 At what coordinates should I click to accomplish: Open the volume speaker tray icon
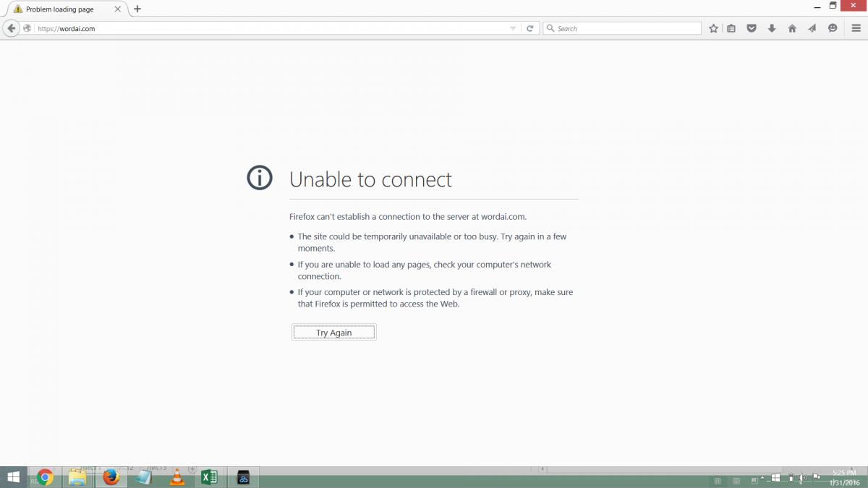click(x=803, y=478)
